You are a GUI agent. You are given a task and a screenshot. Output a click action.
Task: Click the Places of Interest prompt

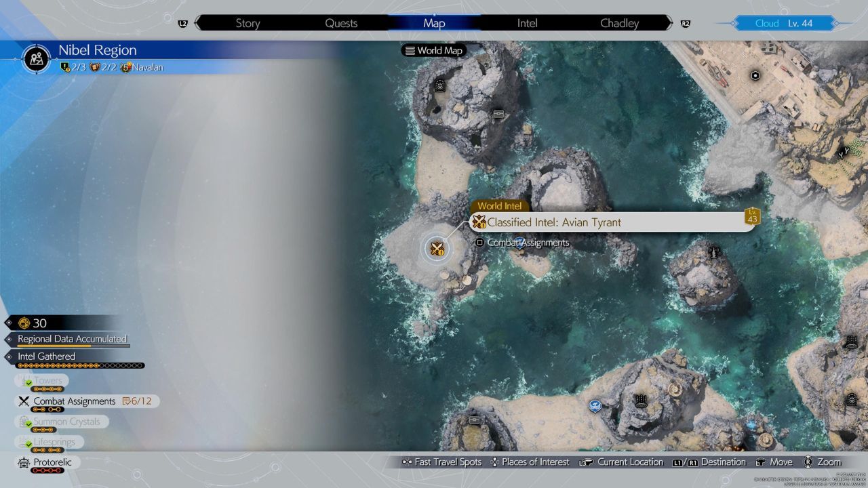coord(530,462)
